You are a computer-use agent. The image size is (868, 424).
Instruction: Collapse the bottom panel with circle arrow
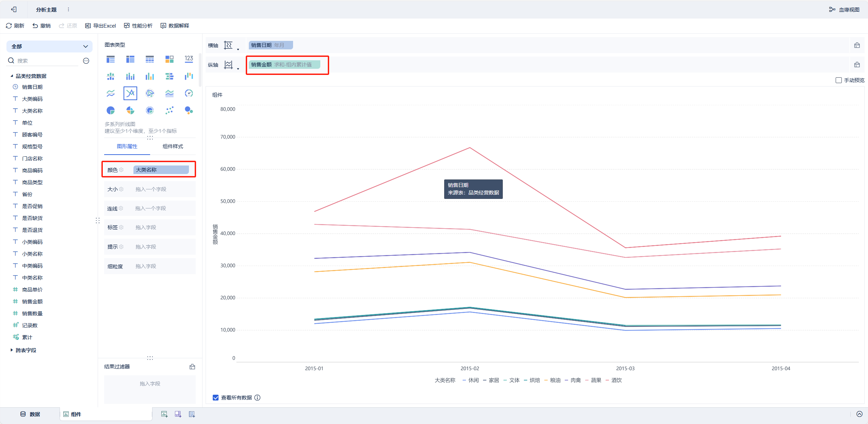coord(859,414)
